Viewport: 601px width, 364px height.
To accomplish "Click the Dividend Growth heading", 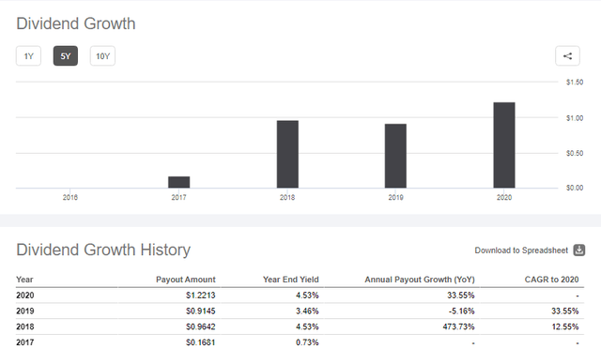I will [76, 23].
